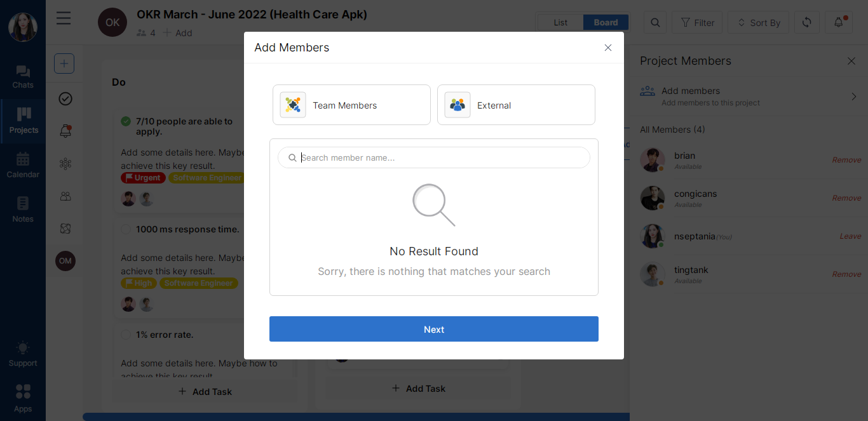This screenshot has width=868, height=421.
Task: Toggle the completed checkmark on 7/10 people task
Action: [126, 121]
